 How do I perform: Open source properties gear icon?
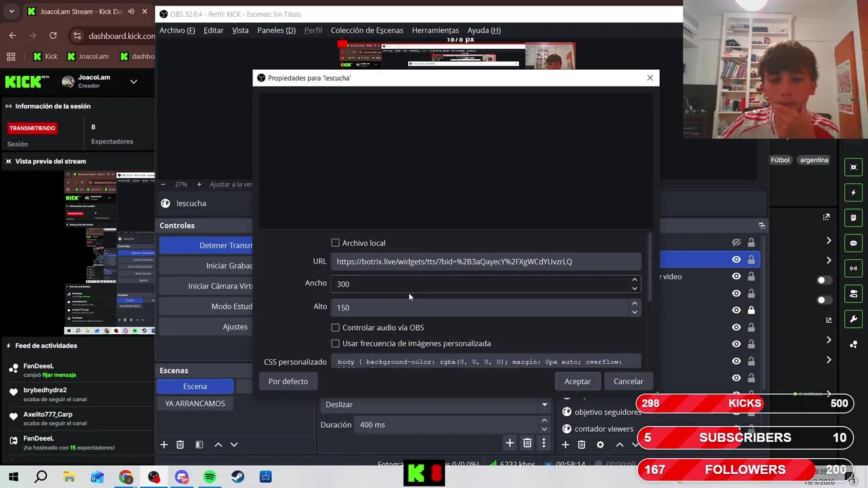[x=600, y=445]
